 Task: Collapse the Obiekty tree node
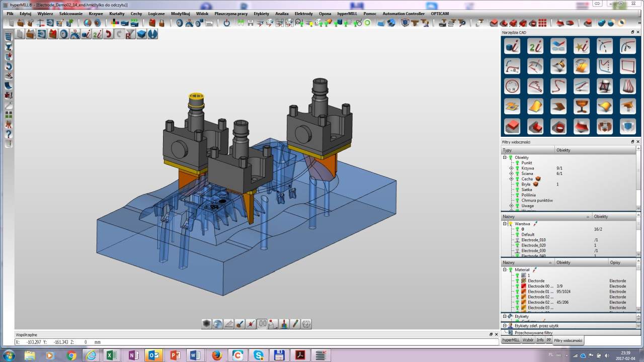click(505, 157)
